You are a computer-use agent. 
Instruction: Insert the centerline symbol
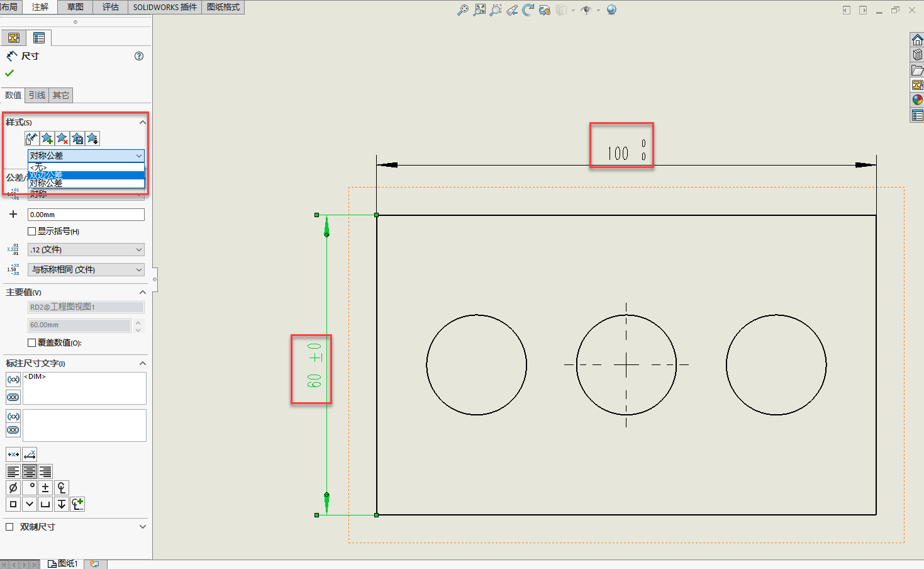[x=62, y=488]
